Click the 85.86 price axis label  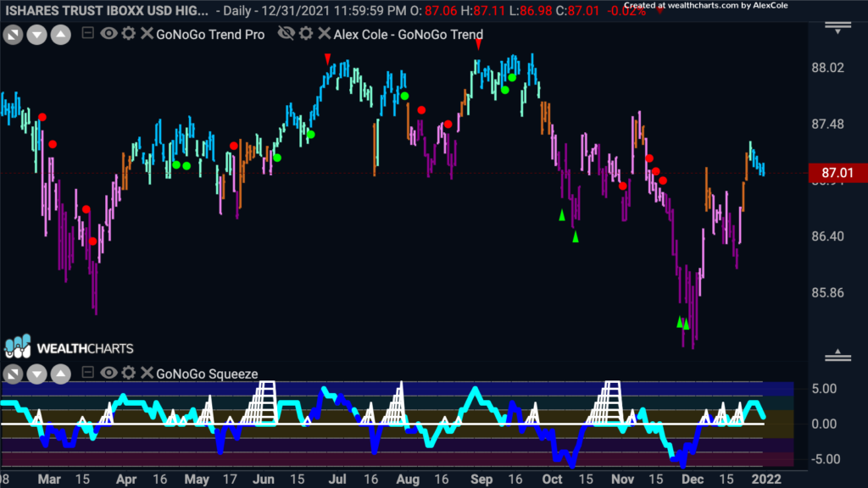[x=827, y=292]
